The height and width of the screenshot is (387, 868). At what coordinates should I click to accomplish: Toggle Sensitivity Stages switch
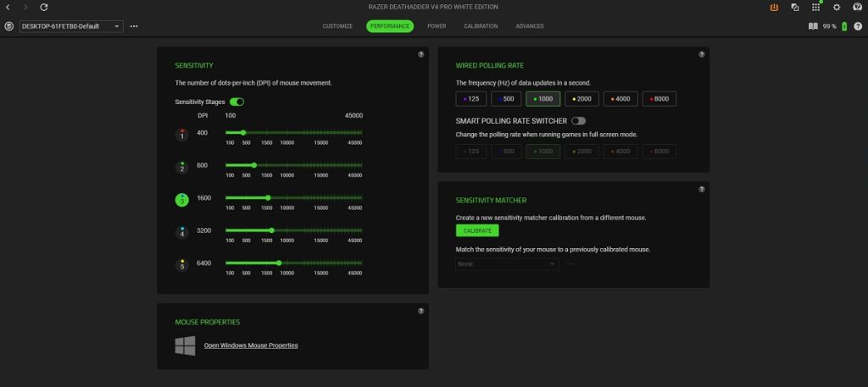(x=237, y=102)
